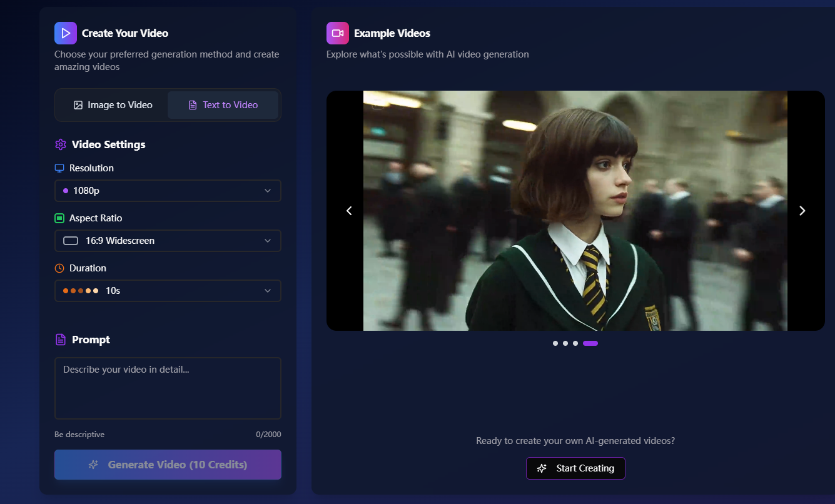Click the document icon next to Prompt heading

coord(59,339)
